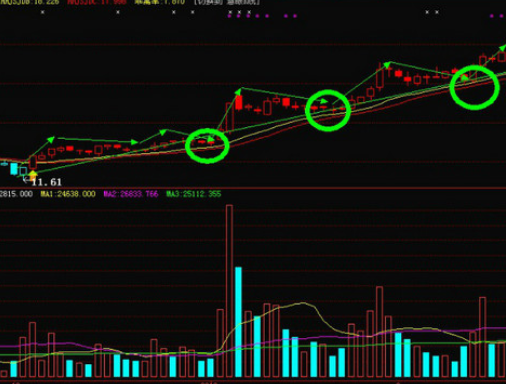Click the first magenta dot marker
Image resolution: width=506 pixels, height=384 pixels.
coord(229,16)
